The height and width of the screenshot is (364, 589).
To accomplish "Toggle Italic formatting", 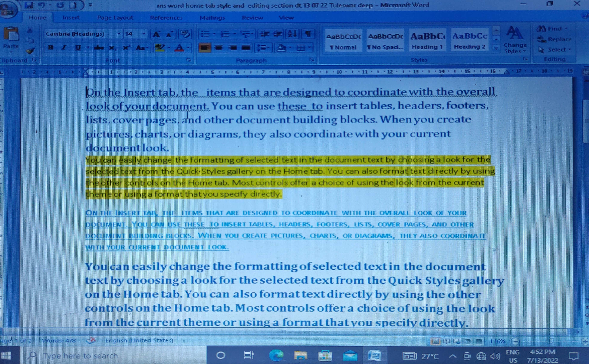I will point(64,48).
